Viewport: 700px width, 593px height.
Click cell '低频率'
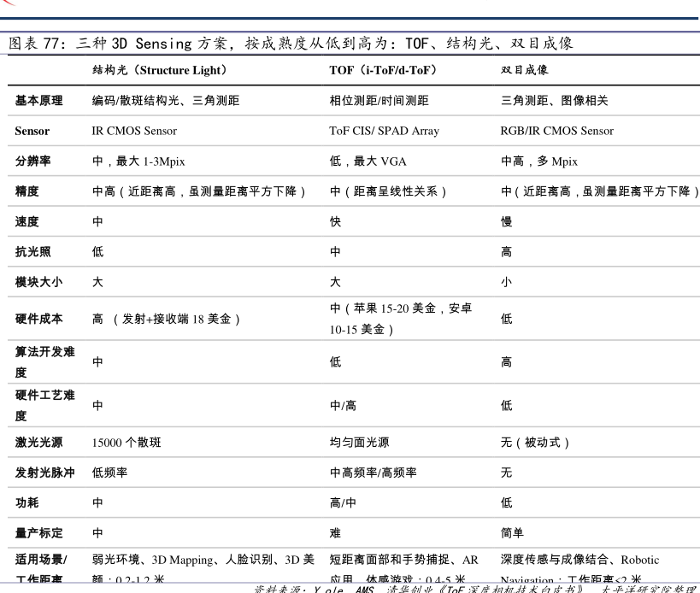pyautogui.click(x=109, y=473)
